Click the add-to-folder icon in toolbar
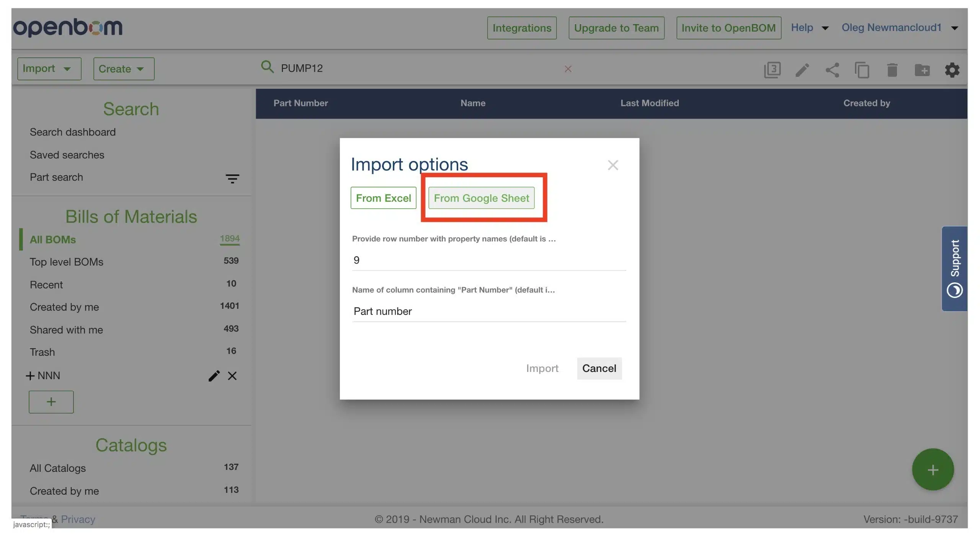This screenshot has height=551, width=980. click(922, 70)
